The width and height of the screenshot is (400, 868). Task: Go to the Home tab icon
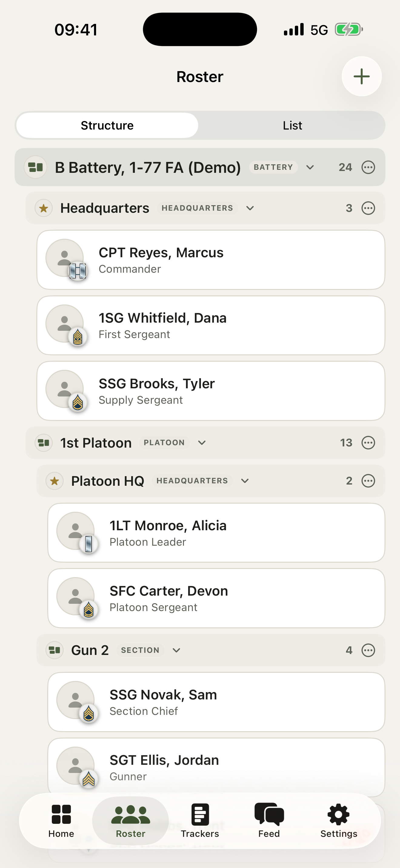(x=61, y=814)
